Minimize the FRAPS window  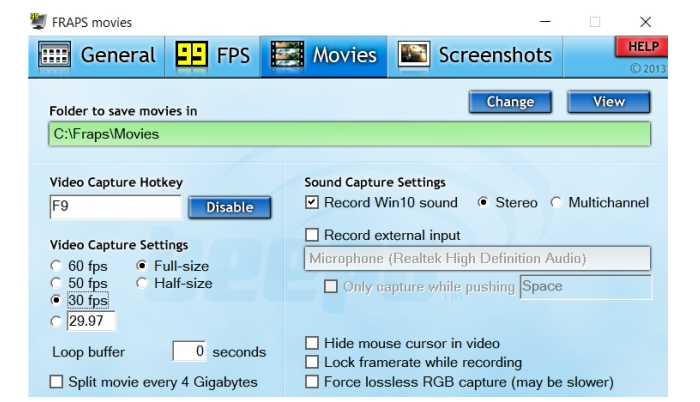coord(545,21)
